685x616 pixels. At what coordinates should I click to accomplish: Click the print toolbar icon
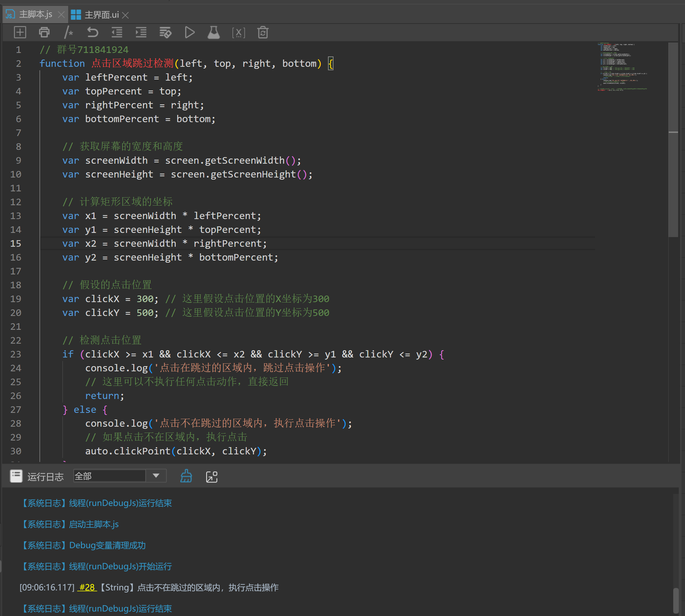coord(44,33)
